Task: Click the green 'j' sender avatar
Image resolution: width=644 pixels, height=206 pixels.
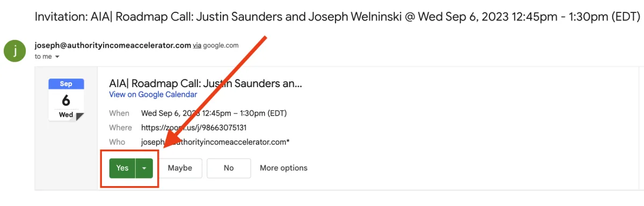Action: (x=15, y=51)
